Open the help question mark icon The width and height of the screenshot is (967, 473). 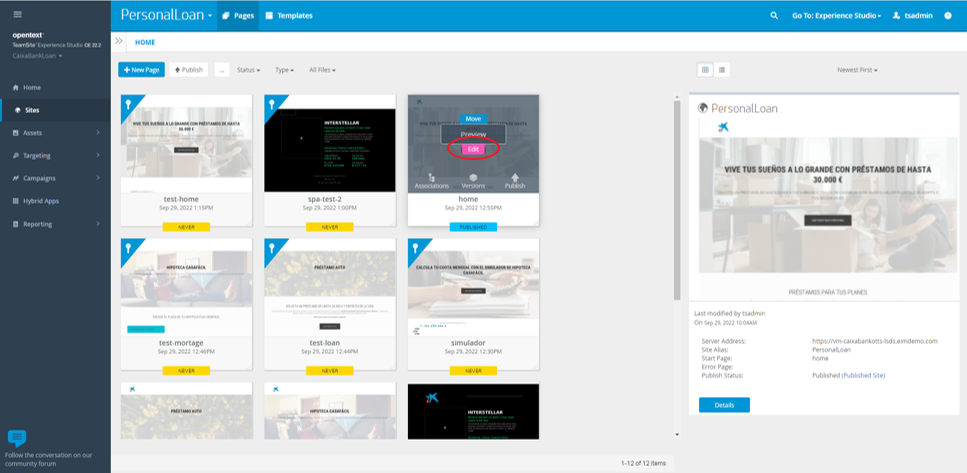pyautogui.click(x=948, y=16)
